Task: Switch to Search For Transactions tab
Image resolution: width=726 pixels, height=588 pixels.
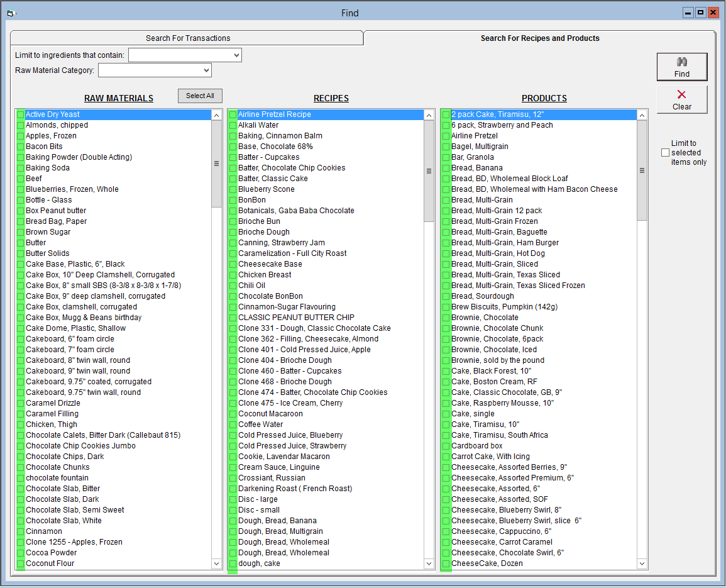Action: pyautogui.click(x=188, y=38)
